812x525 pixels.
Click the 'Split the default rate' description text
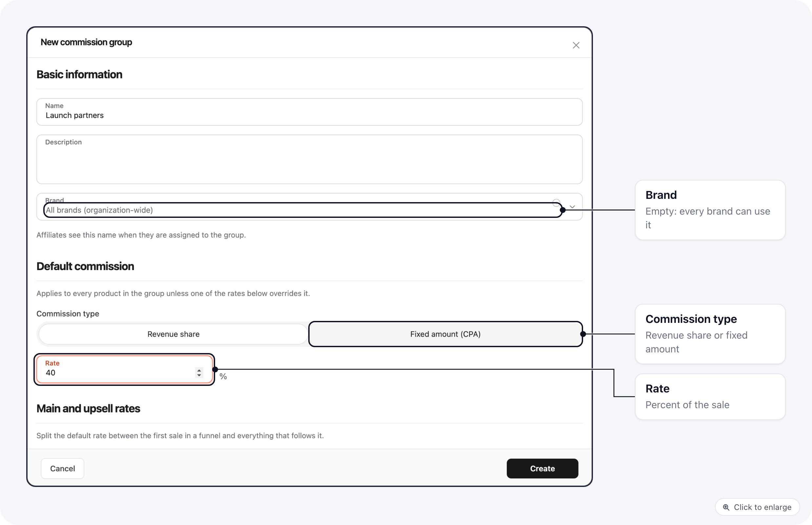pyautogui.click(x=180, y=436)
